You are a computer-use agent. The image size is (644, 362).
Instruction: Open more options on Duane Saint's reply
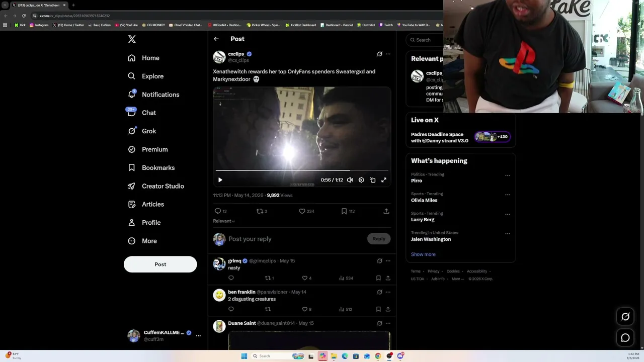click(x=388, y=323)
